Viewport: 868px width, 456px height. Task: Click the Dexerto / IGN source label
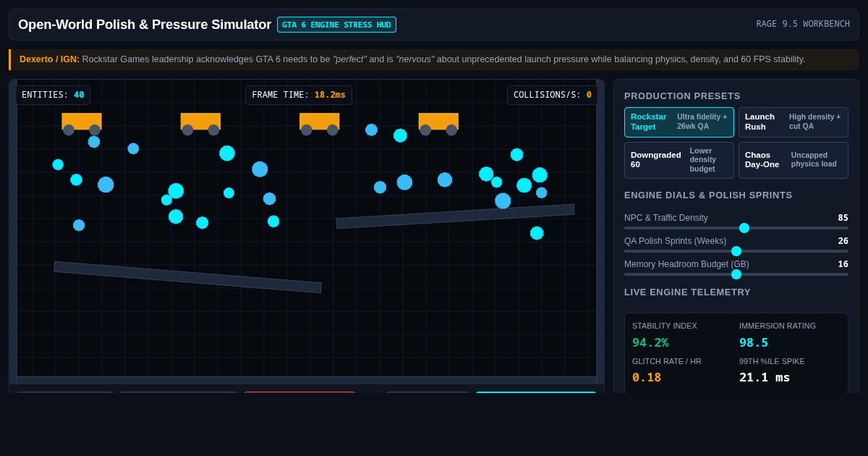[49, 59]
